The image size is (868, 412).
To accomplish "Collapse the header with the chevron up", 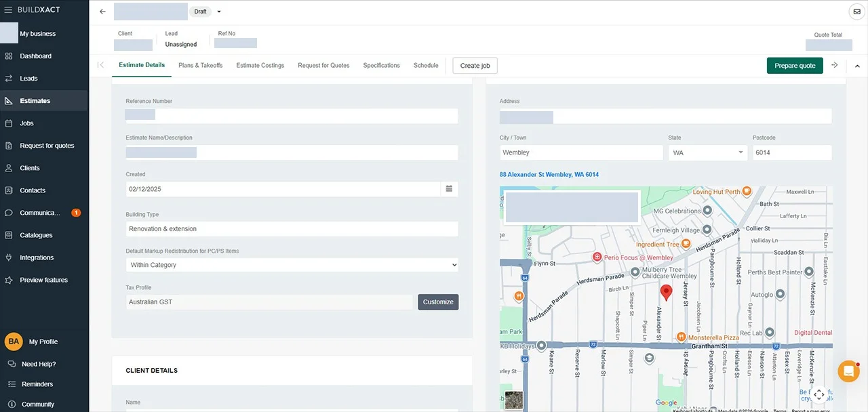I will click(857, 66).
